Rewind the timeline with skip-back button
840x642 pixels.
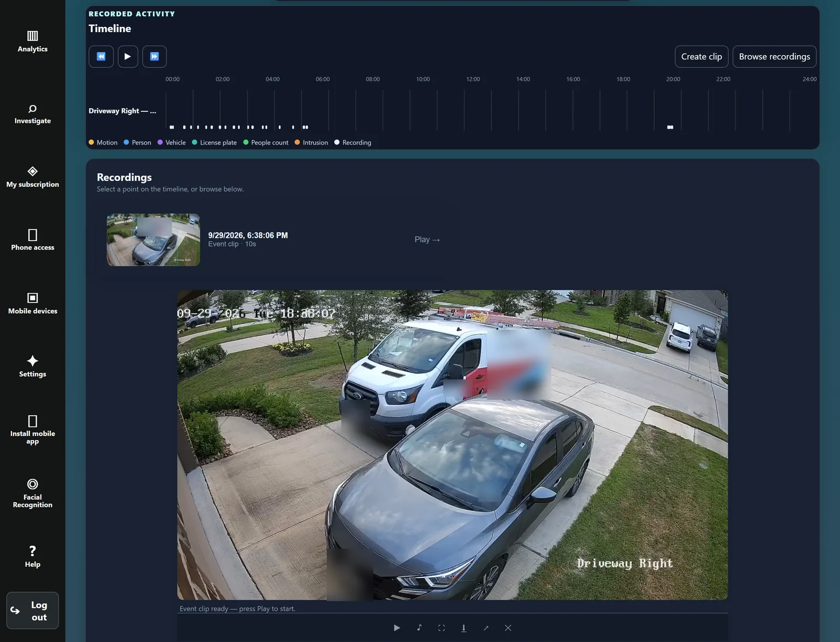coord(101,57)
